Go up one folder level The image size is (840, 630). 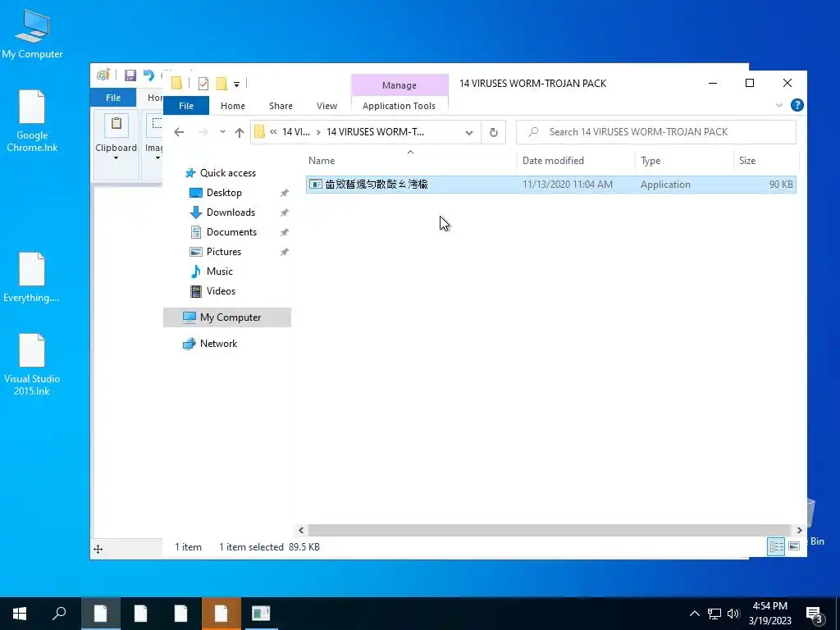(239, 132)
